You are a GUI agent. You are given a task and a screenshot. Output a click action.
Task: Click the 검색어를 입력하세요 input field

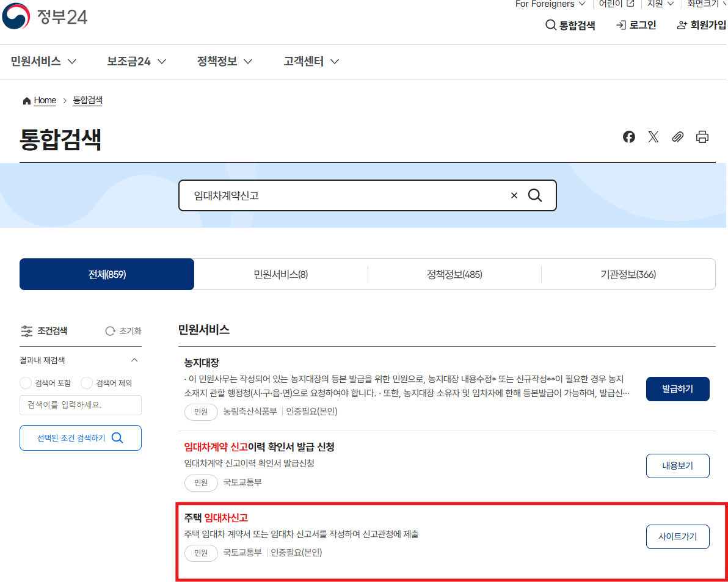[x=80, y=405]
